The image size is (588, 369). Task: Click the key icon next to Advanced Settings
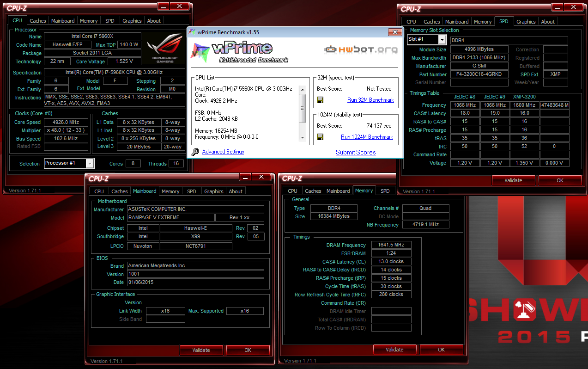[195, 152]
